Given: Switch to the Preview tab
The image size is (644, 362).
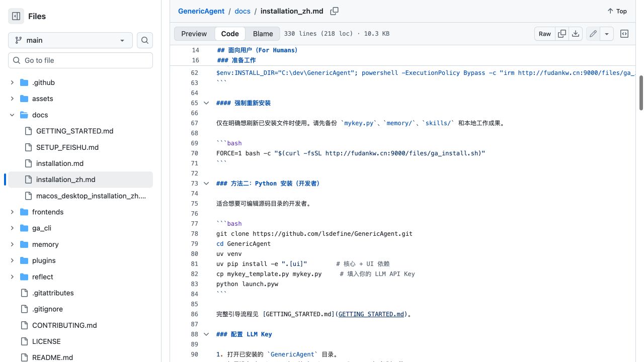Looking at the screenshot, I should click(x=194, y=34).
